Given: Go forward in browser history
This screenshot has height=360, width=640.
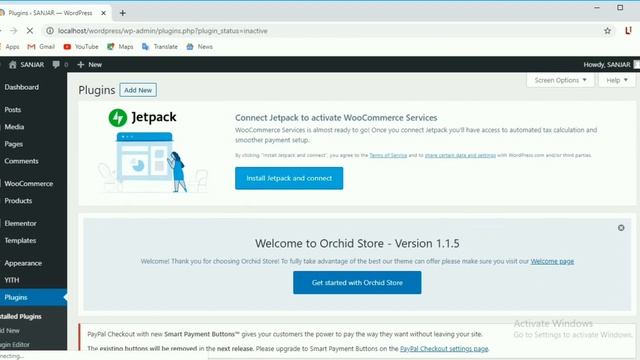Looking at the screenshot, I should tap(13, 31).
